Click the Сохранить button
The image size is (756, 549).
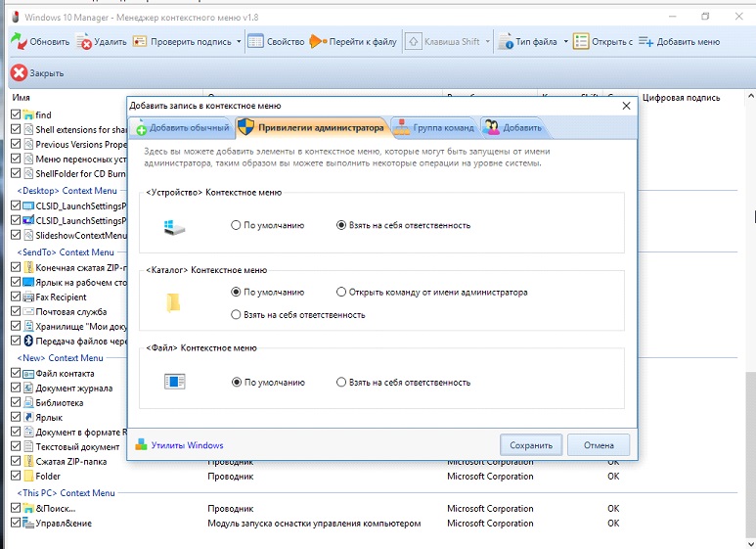click(531, 445)
